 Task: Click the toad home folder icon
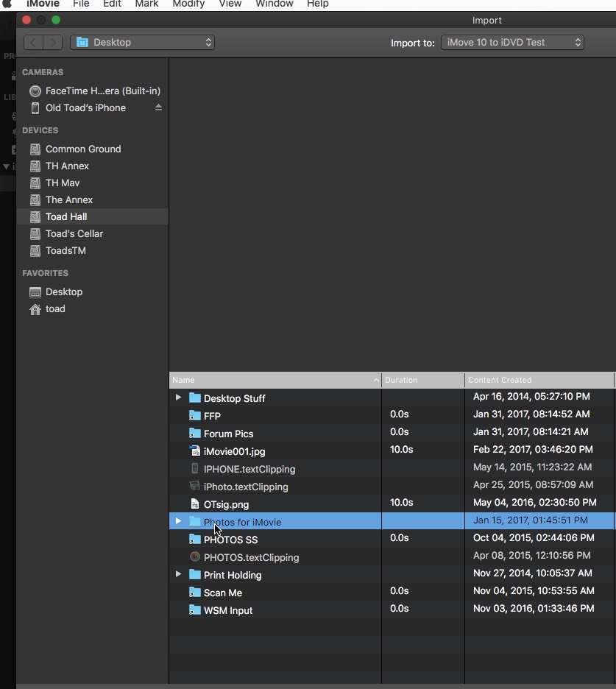(35, 309)
